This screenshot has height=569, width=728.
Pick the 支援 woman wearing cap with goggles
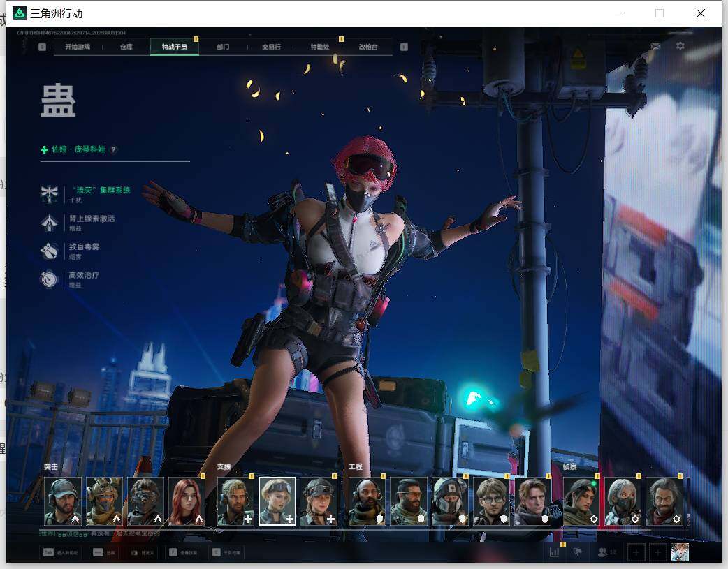click(x=318, y=501)
